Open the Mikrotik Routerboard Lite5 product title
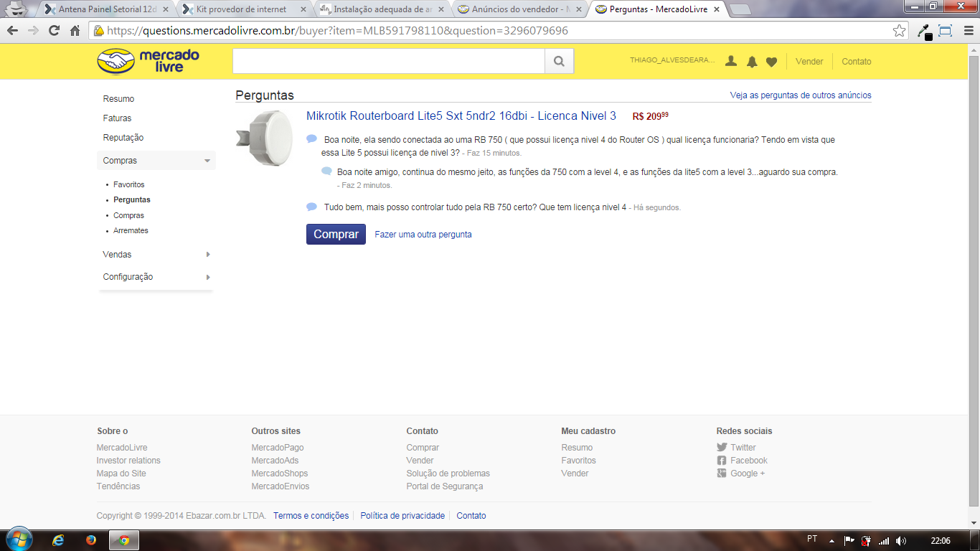Screen dimensions: 980x551 point(461,116)
